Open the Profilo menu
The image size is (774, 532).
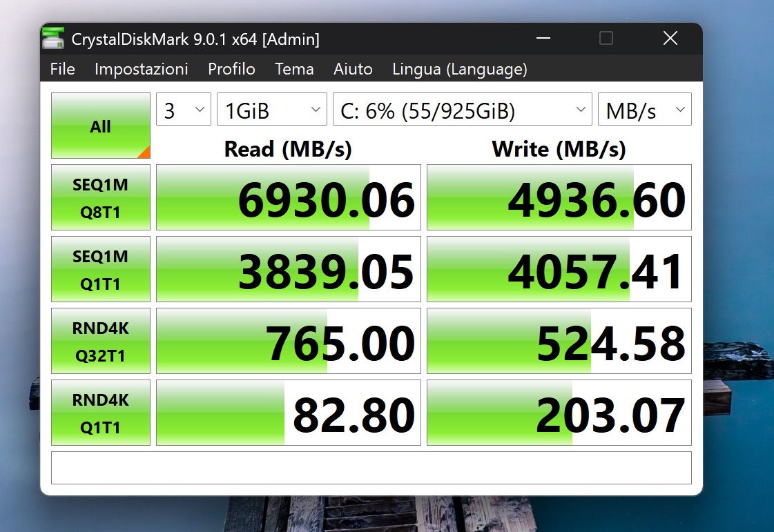pos(231,69)
